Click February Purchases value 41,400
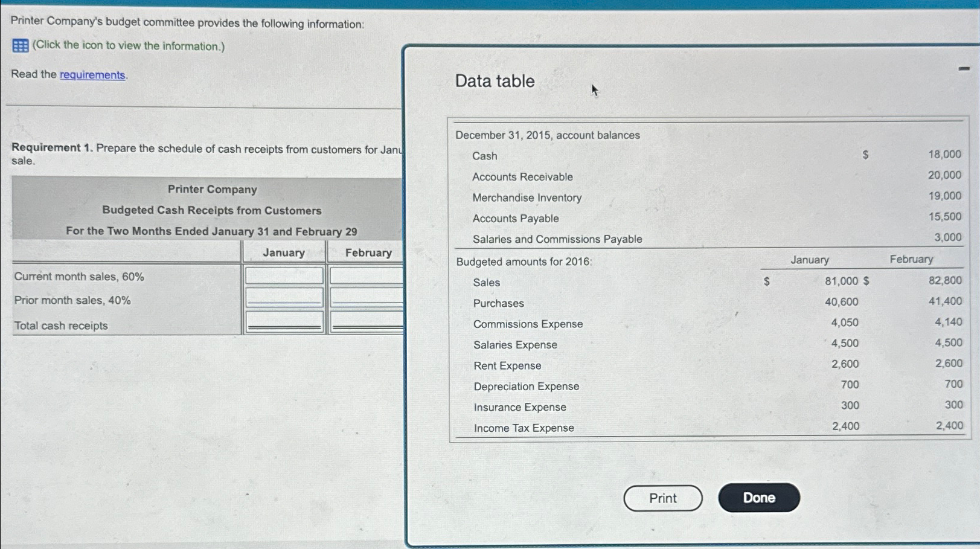Image resolution: width=980 pixels, height=549 pixels. pyautogui.click(x=946, y=301)
